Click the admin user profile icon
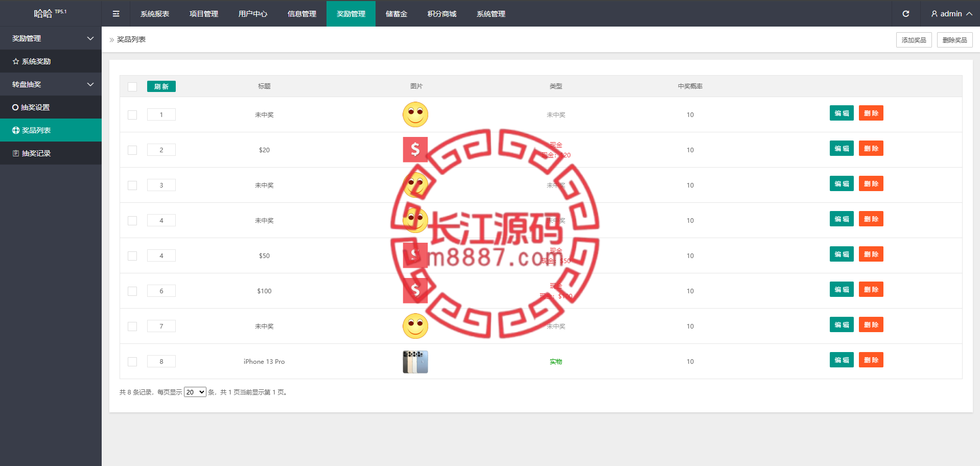The height and width of the screenshot is (466, 980). [934, 14]
